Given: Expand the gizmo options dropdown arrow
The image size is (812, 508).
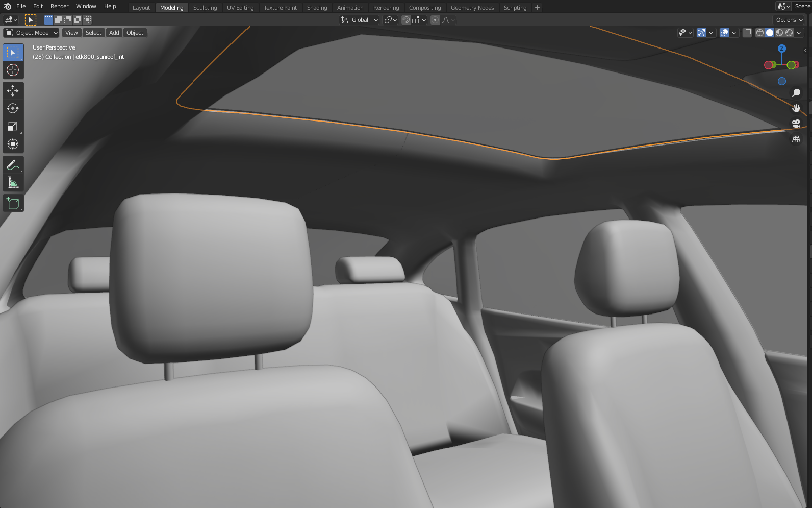Looking at the screenshot, I should 711,33.
